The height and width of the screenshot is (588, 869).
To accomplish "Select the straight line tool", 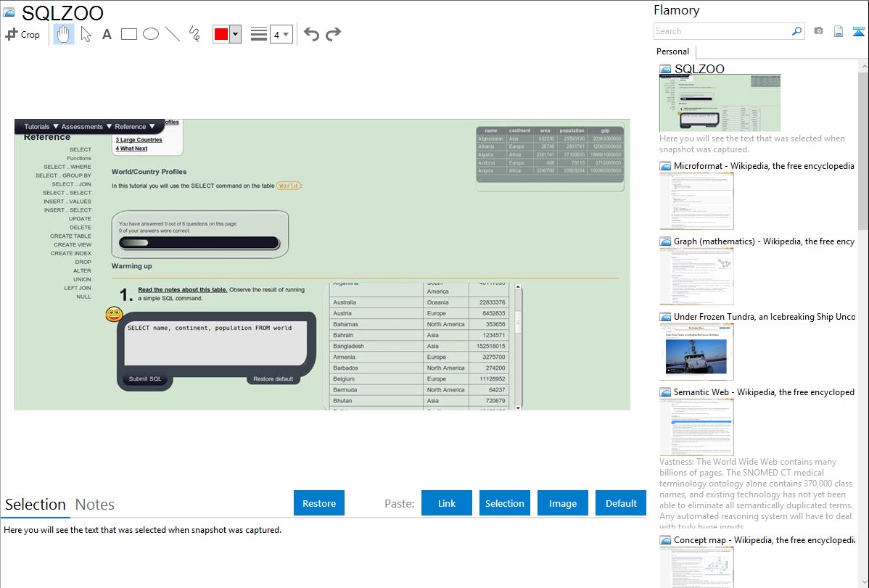I will 173,34.
